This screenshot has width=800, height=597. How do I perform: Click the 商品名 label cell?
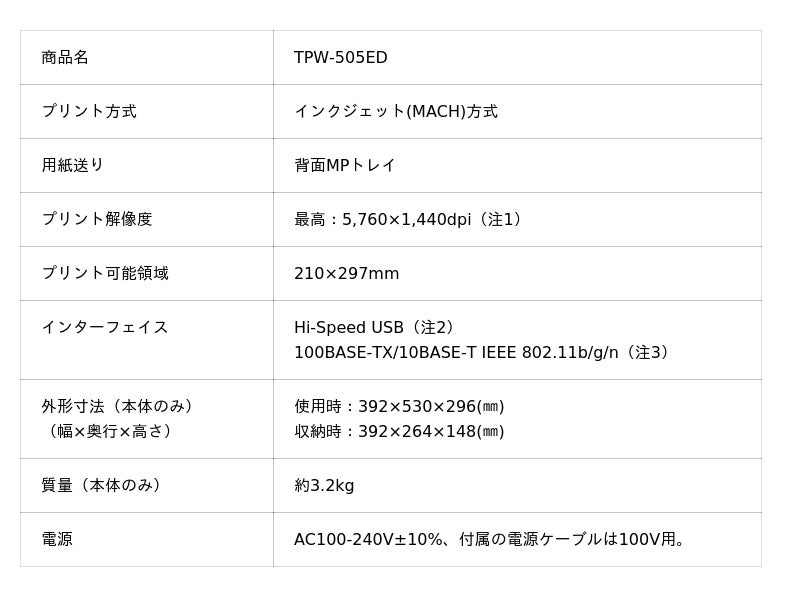click(65, 58)
